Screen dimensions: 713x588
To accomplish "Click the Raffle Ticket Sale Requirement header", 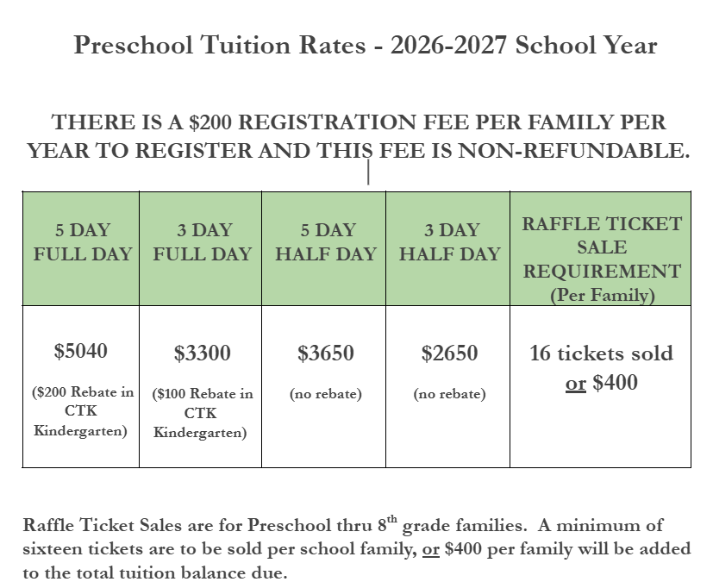I will 601,248.
